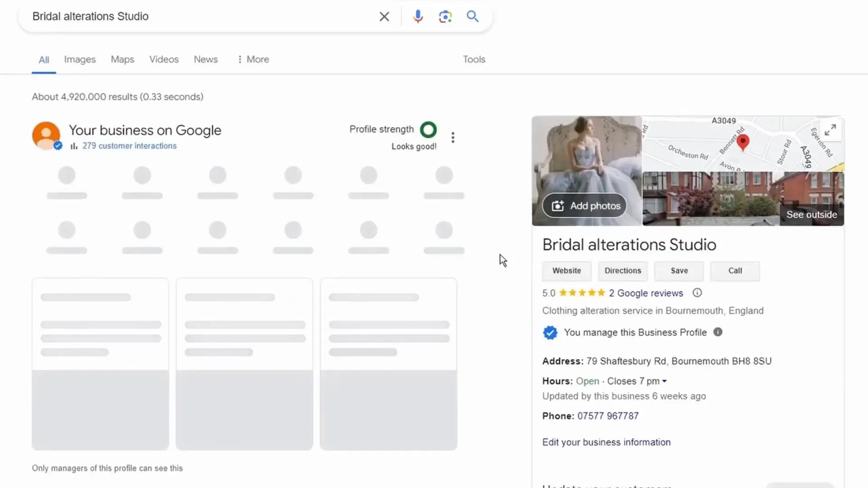Switch to the Maps tab
The width and height of the screenshot is (868, 488).
pyautogui.click(x=123, y=59)
